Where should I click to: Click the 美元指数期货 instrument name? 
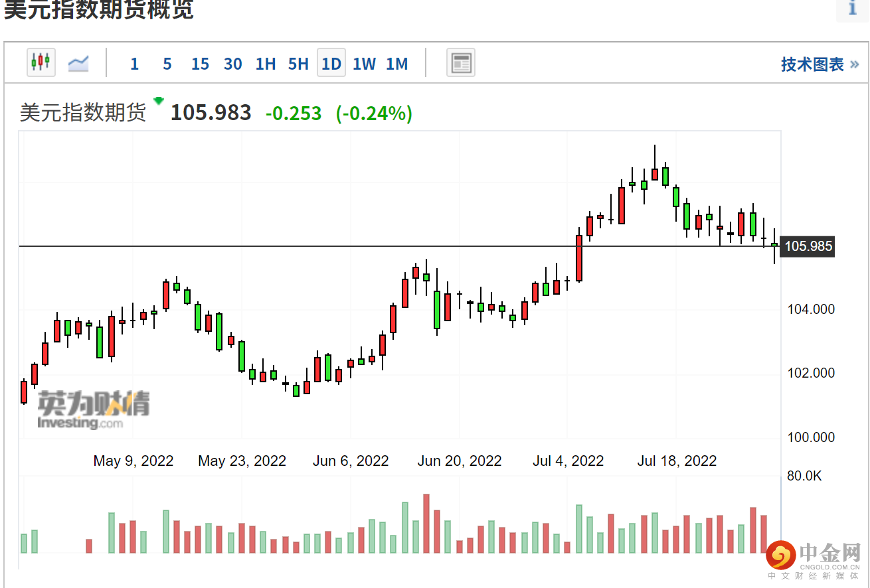[x=82, y=113]
